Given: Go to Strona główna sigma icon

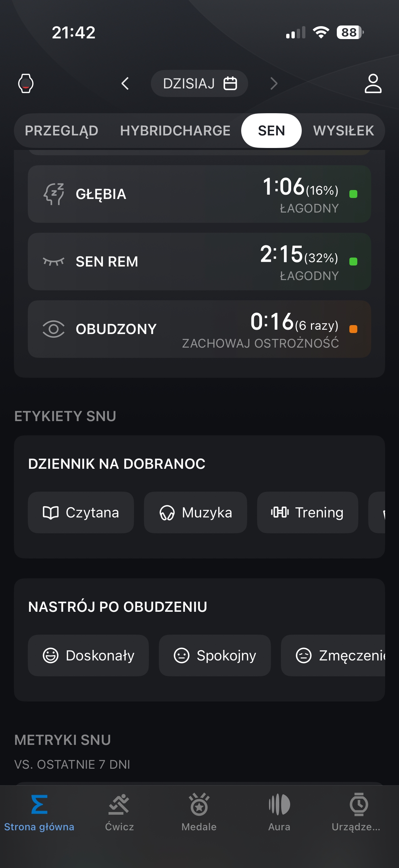Looking at the screenshot, I should [39, 805].
